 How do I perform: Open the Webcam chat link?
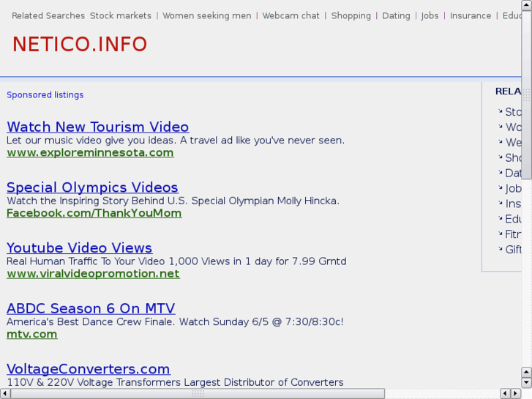pyautogui.click(x=291, y=15)
